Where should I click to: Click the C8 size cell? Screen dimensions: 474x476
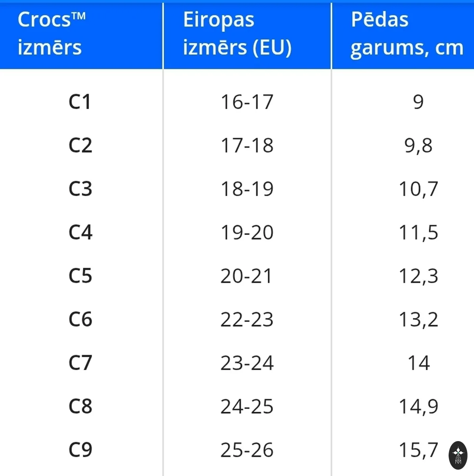click(80, 407)
